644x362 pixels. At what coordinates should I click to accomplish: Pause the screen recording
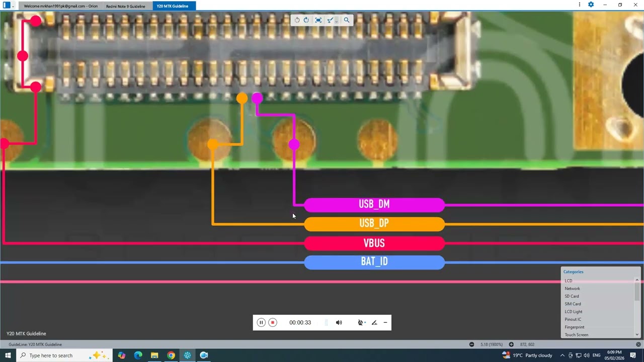pos(261,323)
